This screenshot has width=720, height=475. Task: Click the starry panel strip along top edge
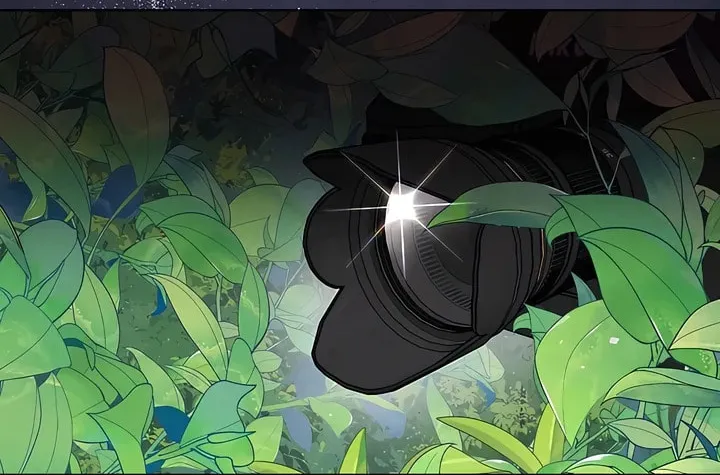tap(360, 5)
